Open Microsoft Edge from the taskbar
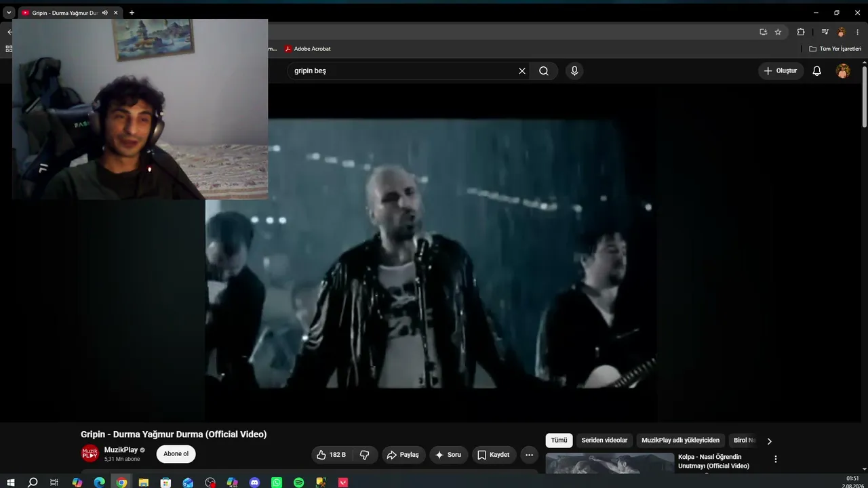868x488 pixels. [x=100, y=483]
